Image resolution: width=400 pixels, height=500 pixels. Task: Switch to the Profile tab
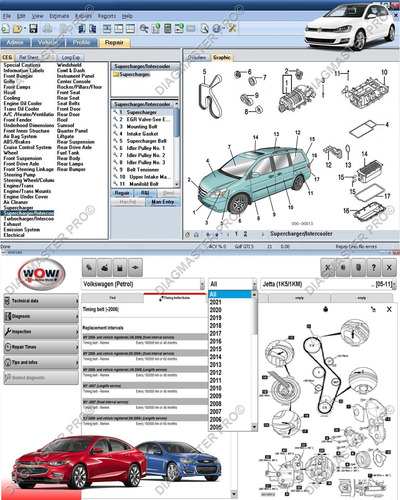pyautogui.click(x=82, y=43)
